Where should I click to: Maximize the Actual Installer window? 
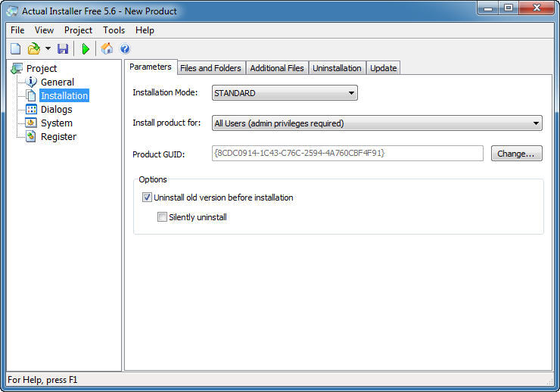coord(509,8)
